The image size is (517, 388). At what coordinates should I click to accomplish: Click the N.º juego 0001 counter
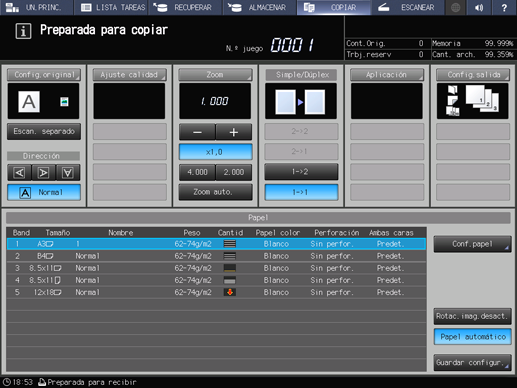pos(292,45)
